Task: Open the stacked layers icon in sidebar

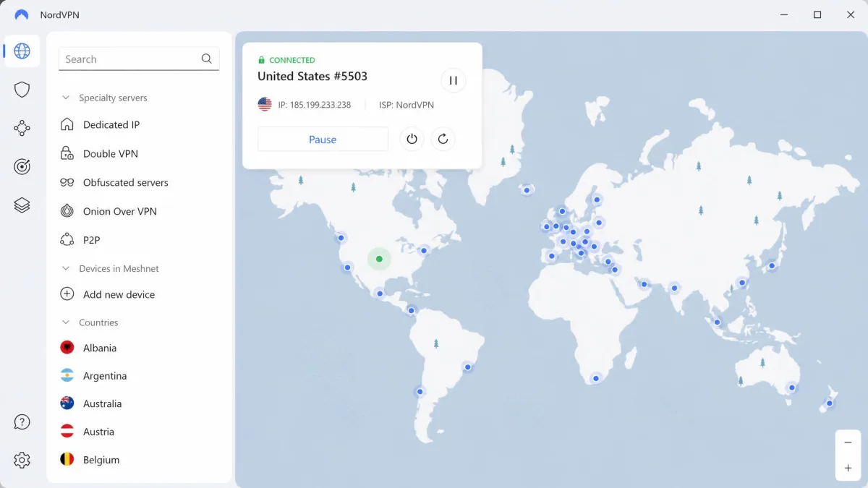Action: tap(22, 205)
